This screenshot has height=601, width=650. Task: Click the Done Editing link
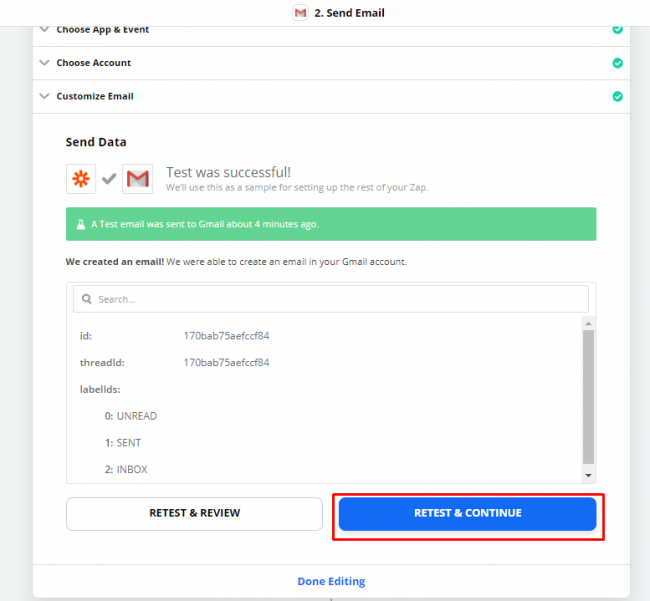pos(331,581)
